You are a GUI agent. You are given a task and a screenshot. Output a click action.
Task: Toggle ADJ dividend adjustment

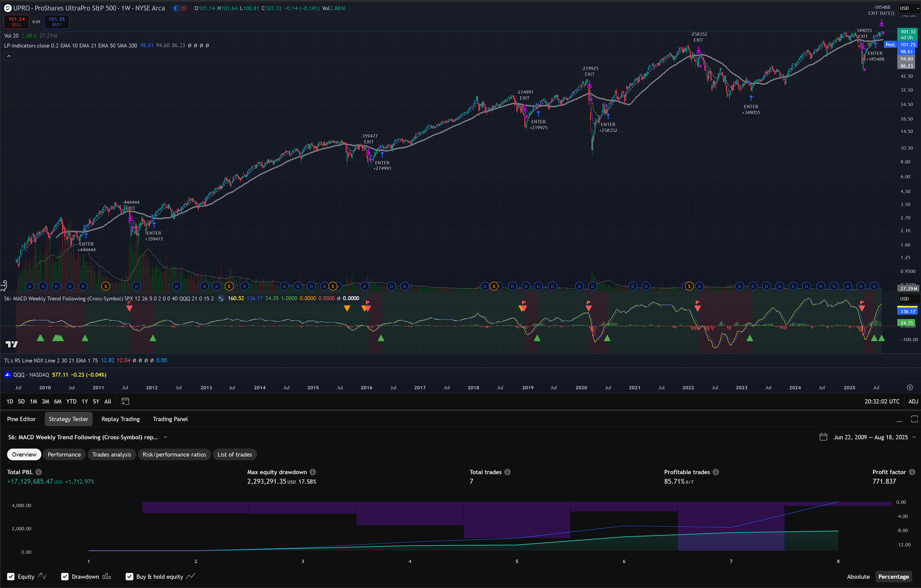(913, 401)
